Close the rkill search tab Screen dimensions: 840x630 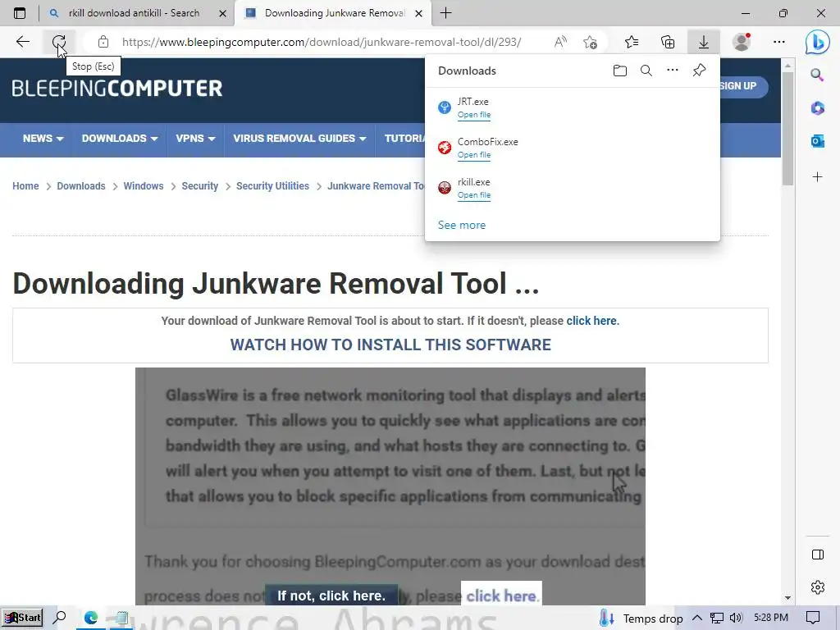(222, 13)
